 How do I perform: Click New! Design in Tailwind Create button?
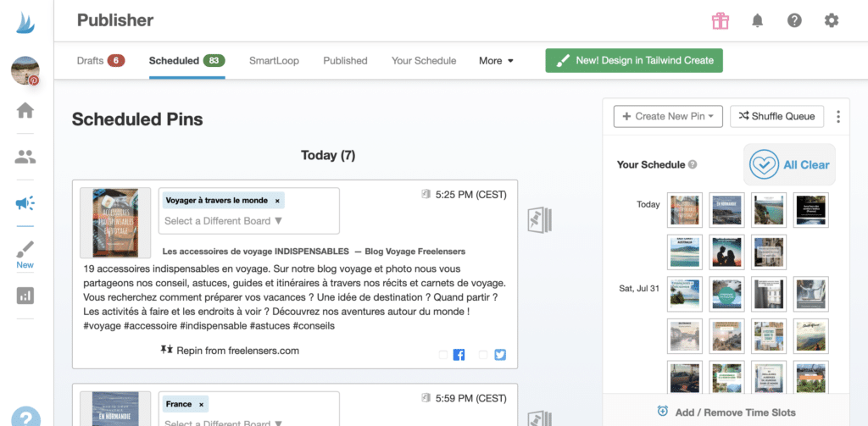pyautogui.click(x=634, y=61)
